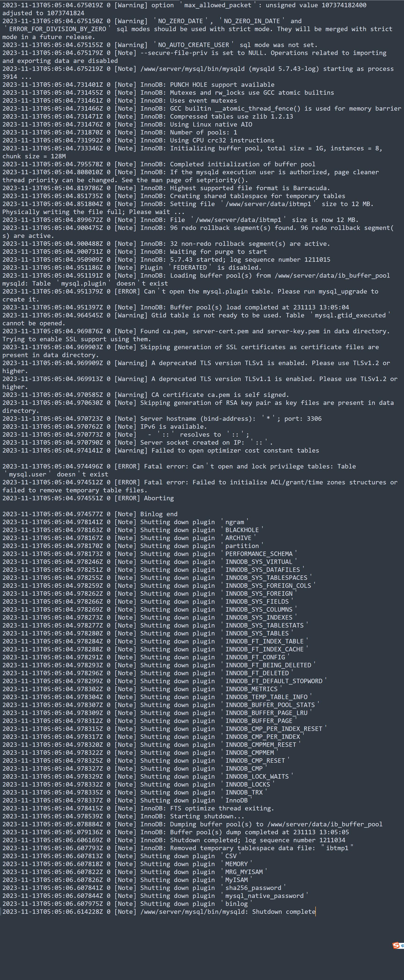Click the '[ERROR] Aborting' log line
Screen dimensions: 404x980
88,498
